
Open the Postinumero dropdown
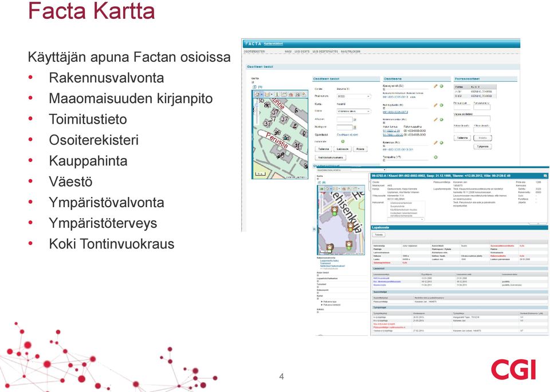tap(353, 96)
